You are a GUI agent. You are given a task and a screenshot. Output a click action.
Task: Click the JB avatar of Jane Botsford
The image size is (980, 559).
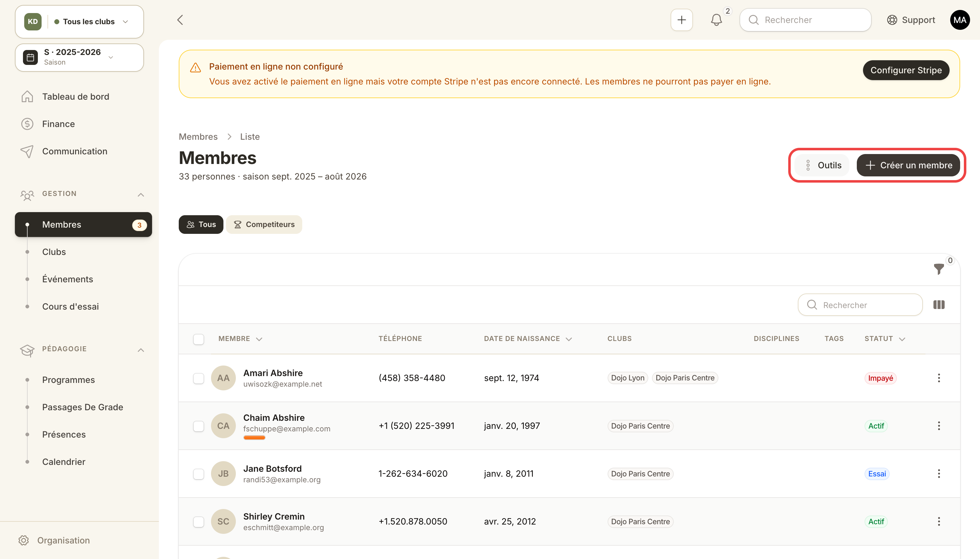[223, 474]
